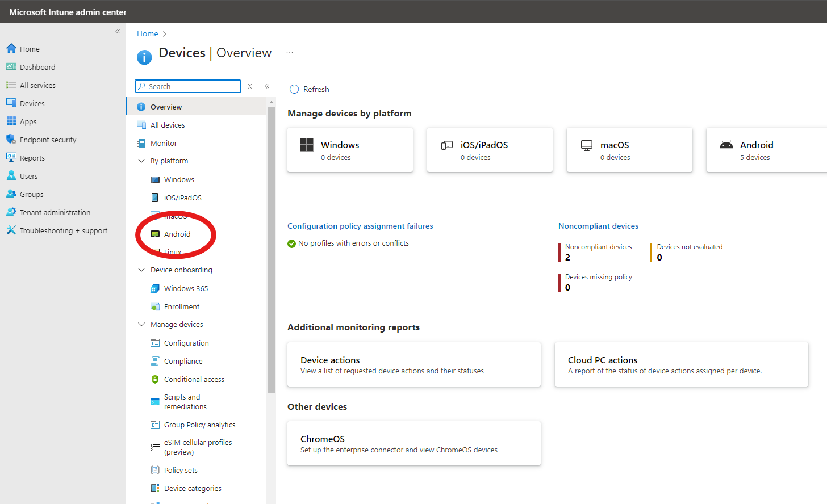827x504 pixels.
Task: Open the Reports icon
Action: coord(11,158)
